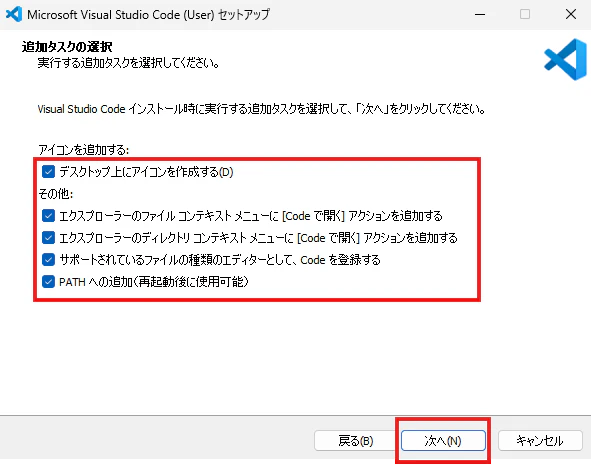
Task: Toggle the register Code as editor (登録する) checkbox
Action: point(48,260)
